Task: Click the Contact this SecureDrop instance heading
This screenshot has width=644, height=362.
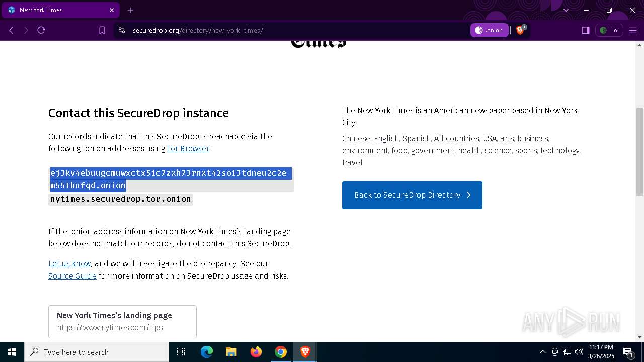Action: (138, 113)
